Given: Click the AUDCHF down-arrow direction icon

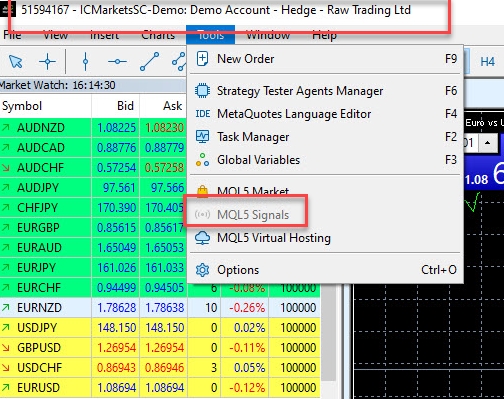Looking at the screenshot, I should point(6,168).
